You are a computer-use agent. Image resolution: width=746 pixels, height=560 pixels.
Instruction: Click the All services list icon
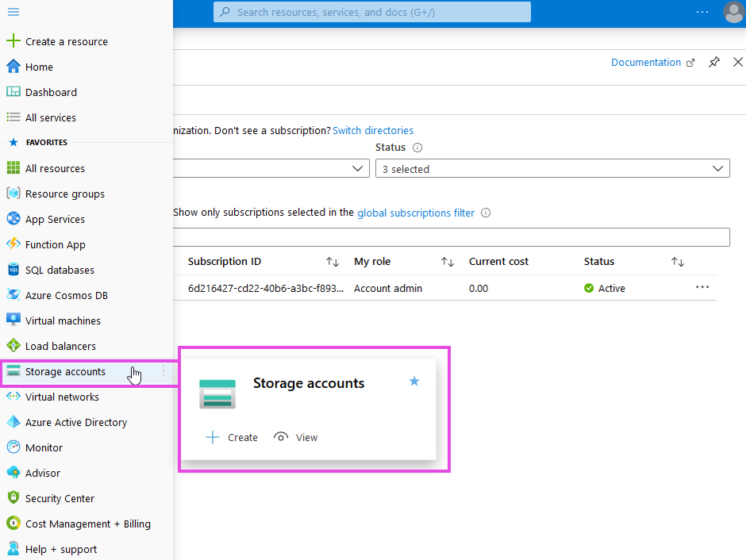(x=13, y=117)
